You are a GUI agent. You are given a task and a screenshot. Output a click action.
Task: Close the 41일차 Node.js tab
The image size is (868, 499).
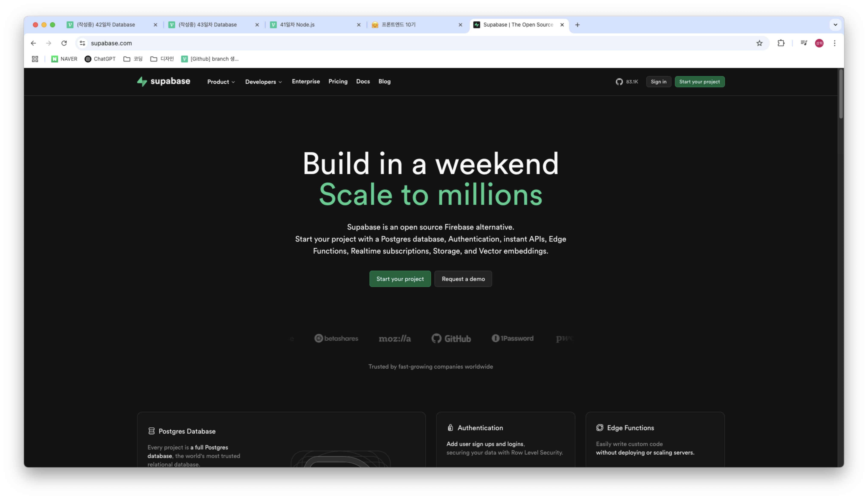coord(359,25)
